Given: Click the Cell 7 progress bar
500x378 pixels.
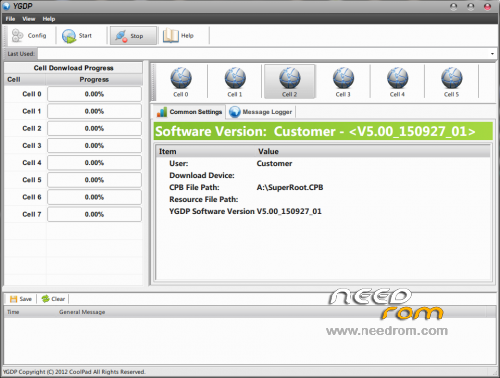Looking at the screenshot, I should click(x=94, y=214).
